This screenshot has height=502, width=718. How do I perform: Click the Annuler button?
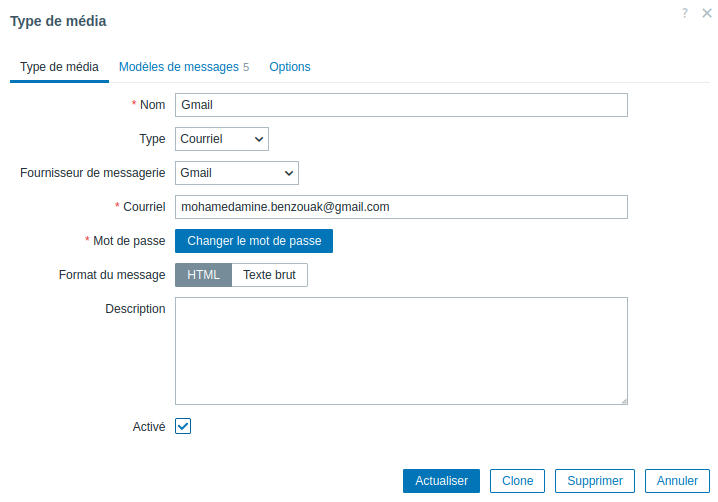[x=677, y=481]
